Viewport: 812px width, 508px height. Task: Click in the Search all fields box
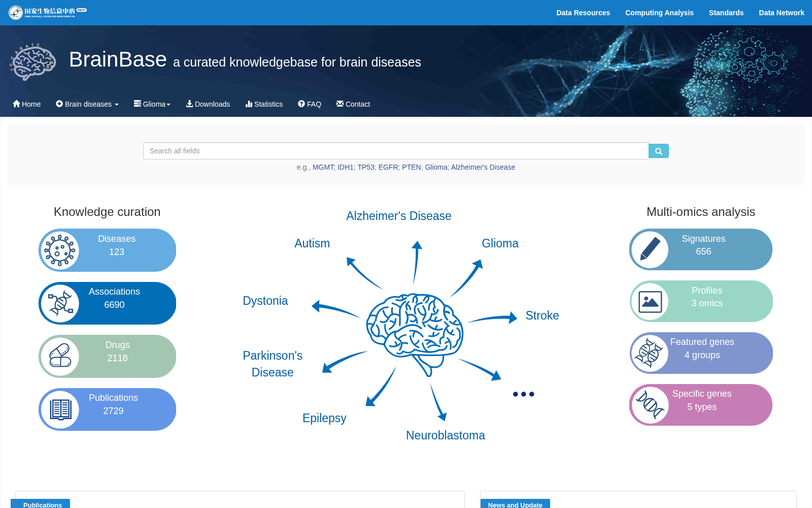click(396, 151)
